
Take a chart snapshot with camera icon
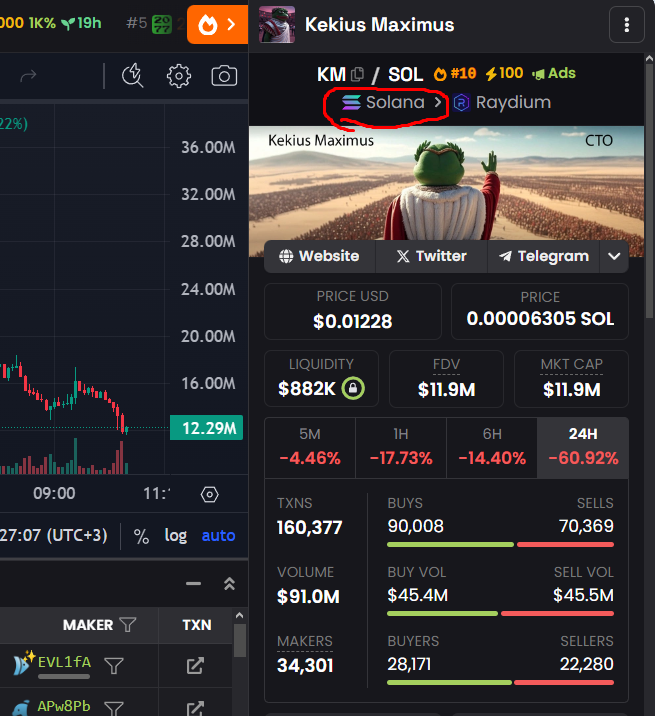pos(224,76)
